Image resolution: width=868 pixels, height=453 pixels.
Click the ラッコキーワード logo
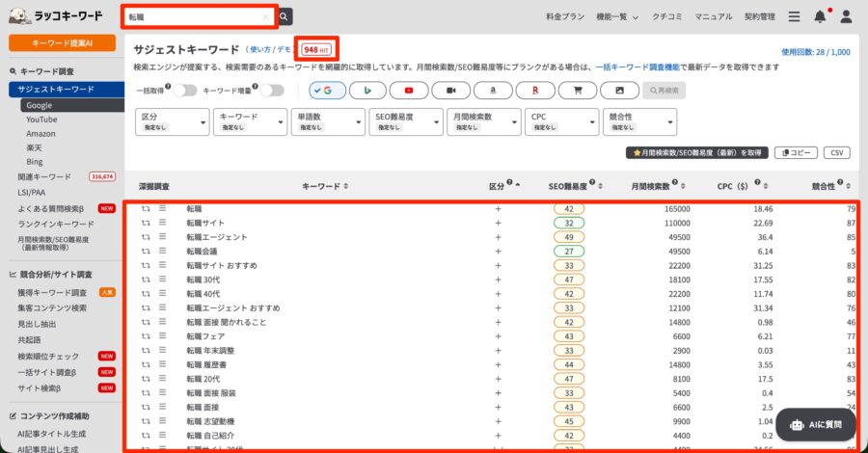[x=56, y=16]
